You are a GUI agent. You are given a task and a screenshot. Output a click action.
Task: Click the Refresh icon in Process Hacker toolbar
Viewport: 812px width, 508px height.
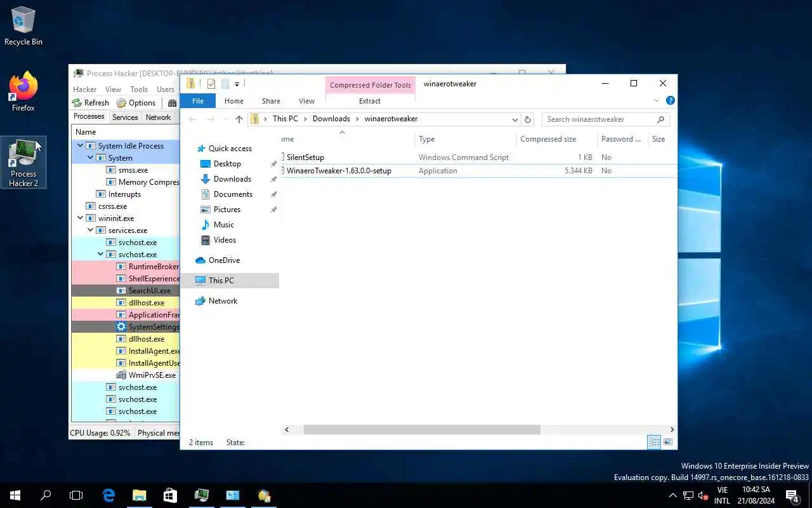(77, 103)
